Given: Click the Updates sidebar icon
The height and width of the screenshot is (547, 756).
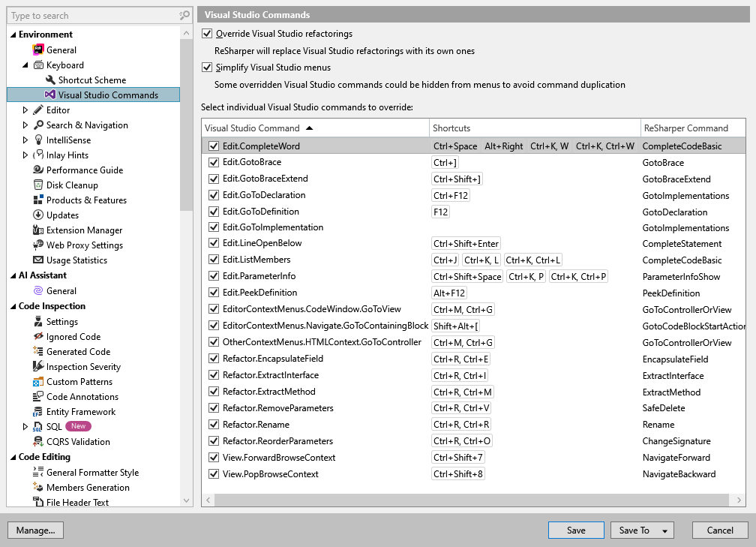Looking at the screenshot, I should coord(36,215).
